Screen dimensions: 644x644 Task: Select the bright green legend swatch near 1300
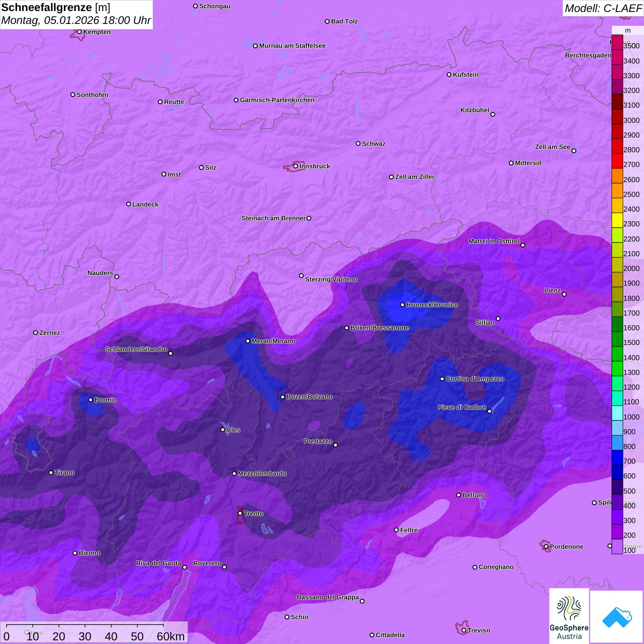coord(617,368)
